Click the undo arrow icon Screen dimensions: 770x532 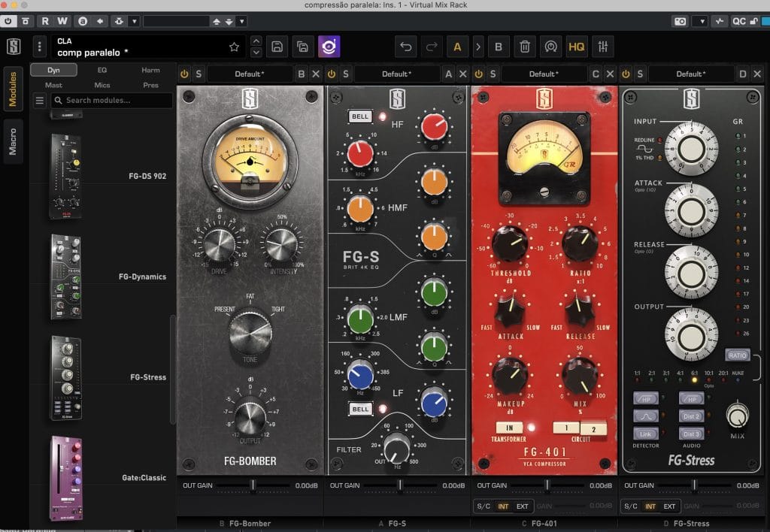tap(406, 47)
